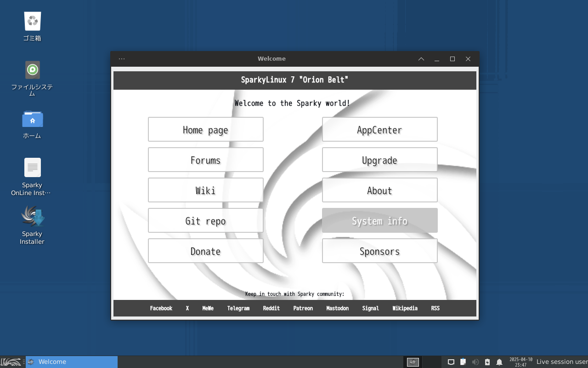Go to the Reddit link

click(271, 308)
